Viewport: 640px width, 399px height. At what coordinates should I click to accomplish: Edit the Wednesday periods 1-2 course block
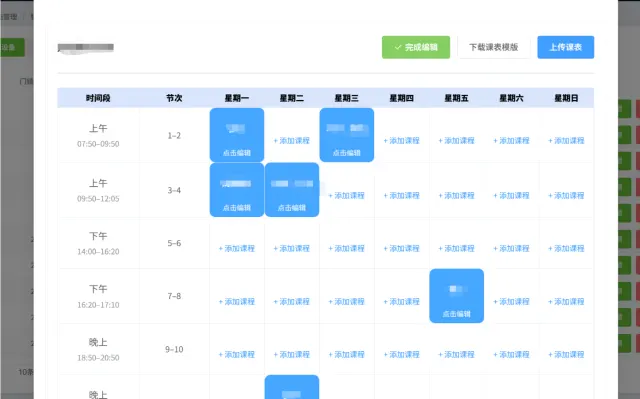[x=347, y=135]
